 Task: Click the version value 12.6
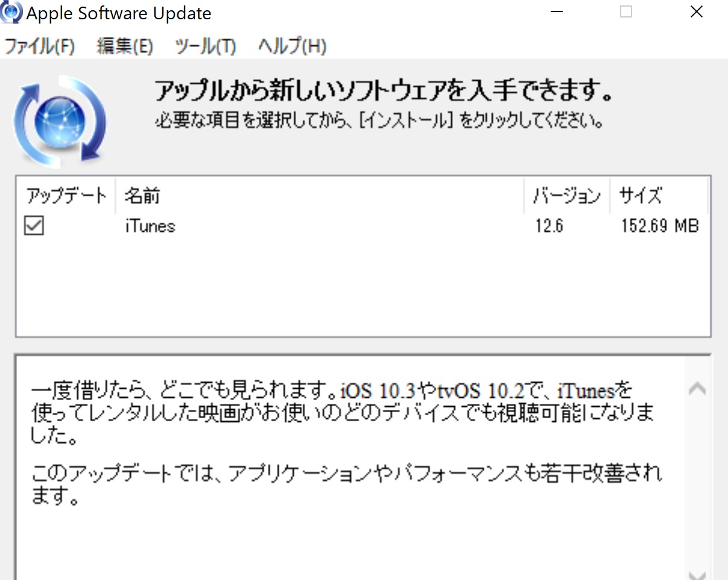[548, 227]
